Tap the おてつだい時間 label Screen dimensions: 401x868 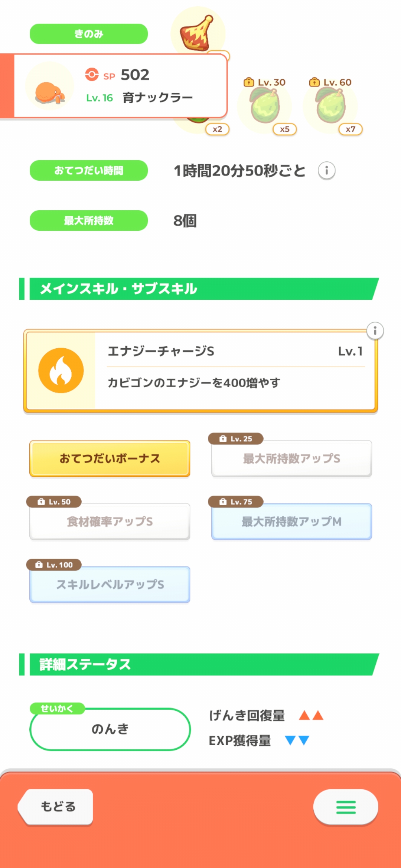point(89,170)
